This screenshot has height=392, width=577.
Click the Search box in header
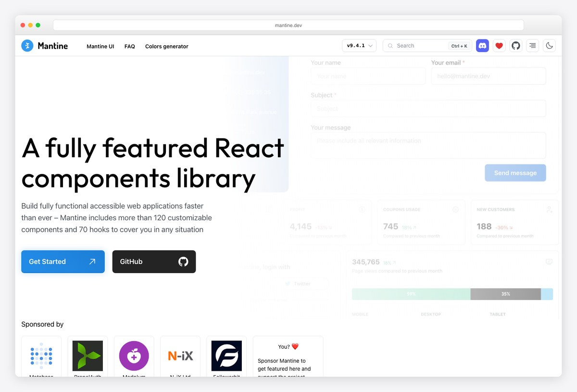coord(427,46)
